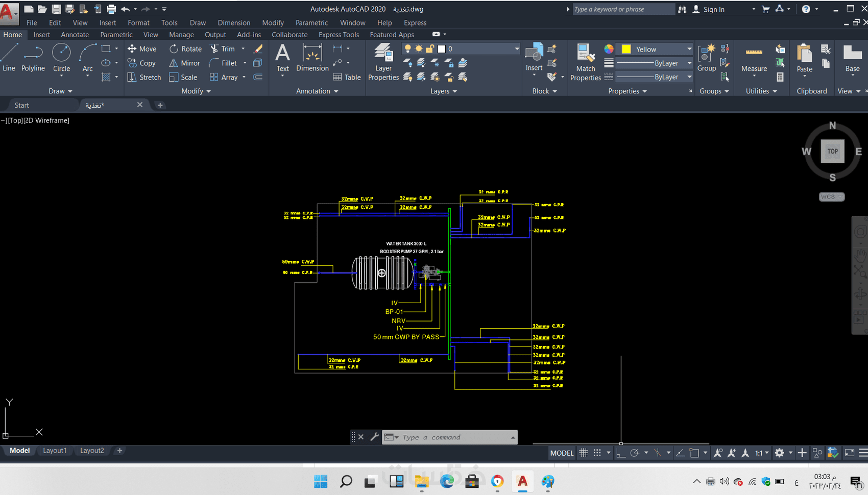868x495 pixels.
Task: Open the Yellow object color dropdown
Action: (x=689, y=49)
